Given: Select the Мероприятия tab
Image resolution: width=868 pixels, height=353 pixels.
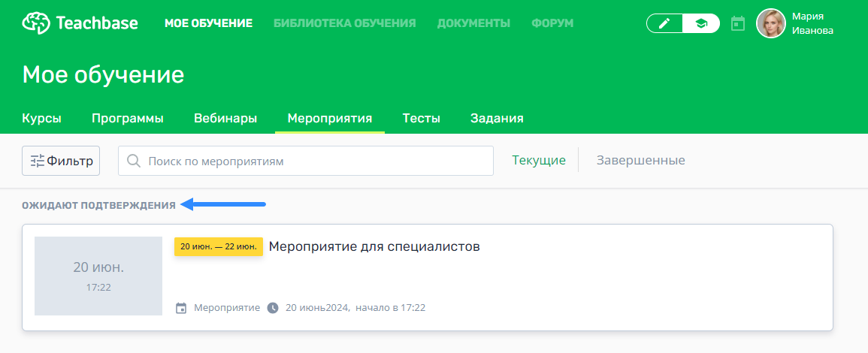Looking at the screenshot, I should (329, 119).
